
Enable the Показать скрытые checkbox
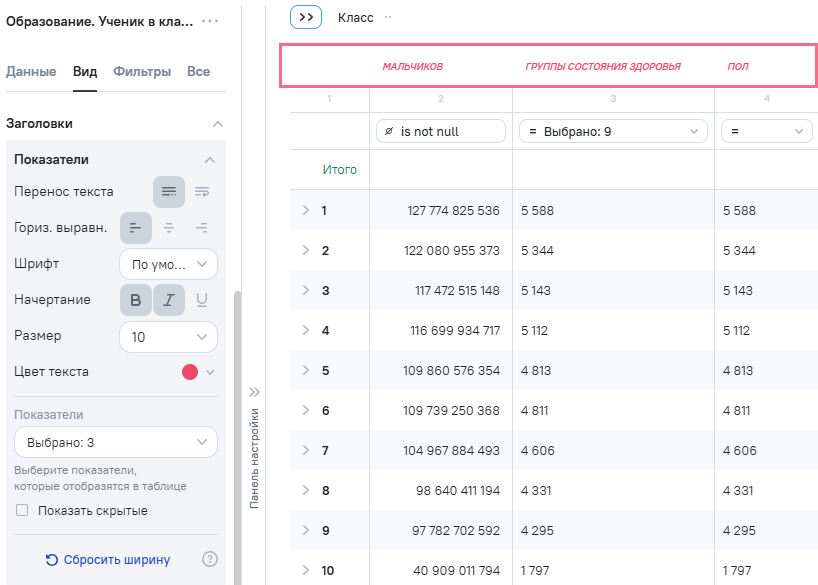[x=22, y=511]
